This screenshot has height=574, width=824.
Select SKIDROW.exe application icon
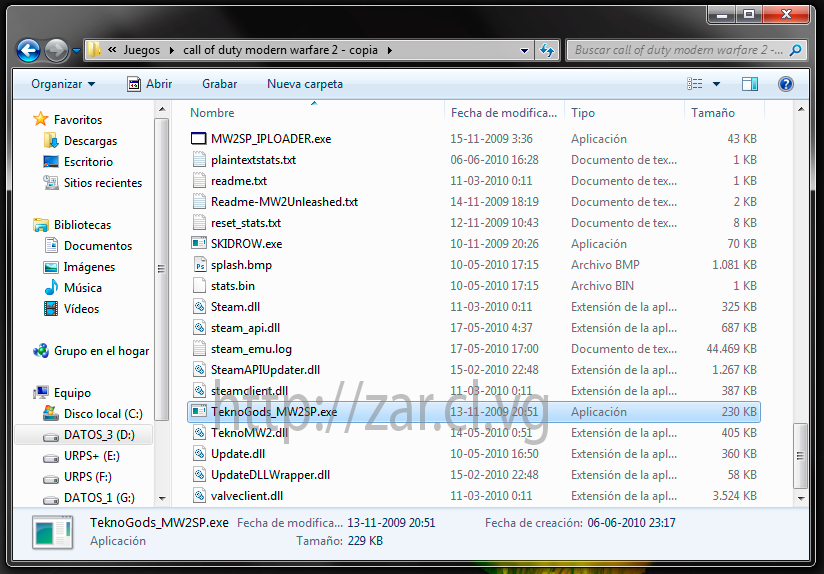point(199,244)
